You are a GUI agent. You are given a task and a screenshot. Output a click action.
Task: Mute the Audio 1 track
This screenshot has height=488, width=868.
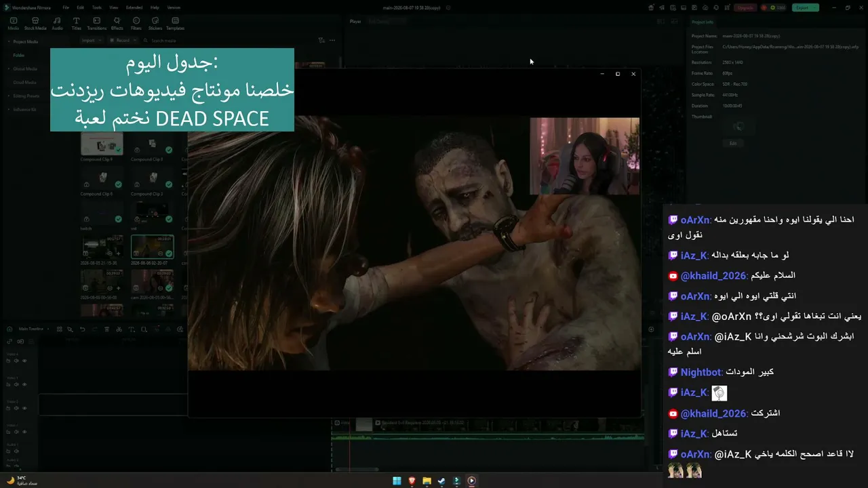click(x=16, y=451)
